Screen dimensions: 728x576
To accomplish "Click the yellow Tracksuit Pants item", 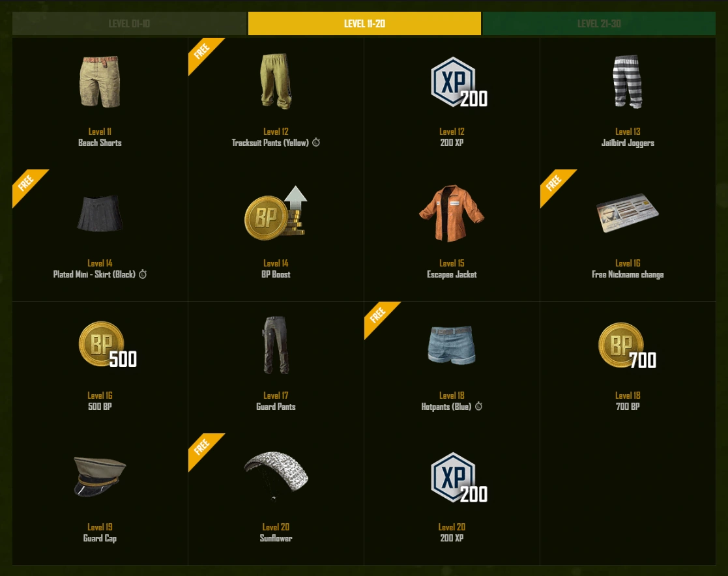I will (x=276, y=81).
